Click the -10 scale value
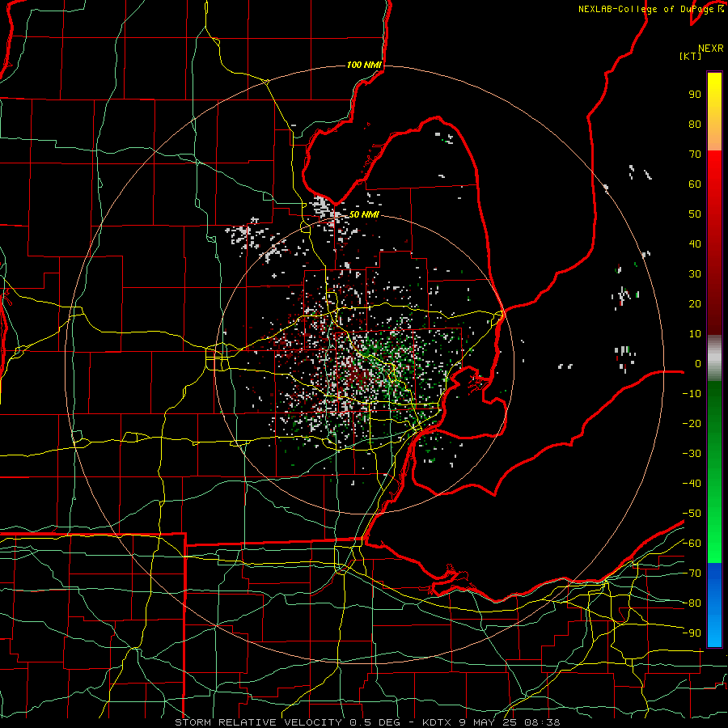 [x=692, y=394]
